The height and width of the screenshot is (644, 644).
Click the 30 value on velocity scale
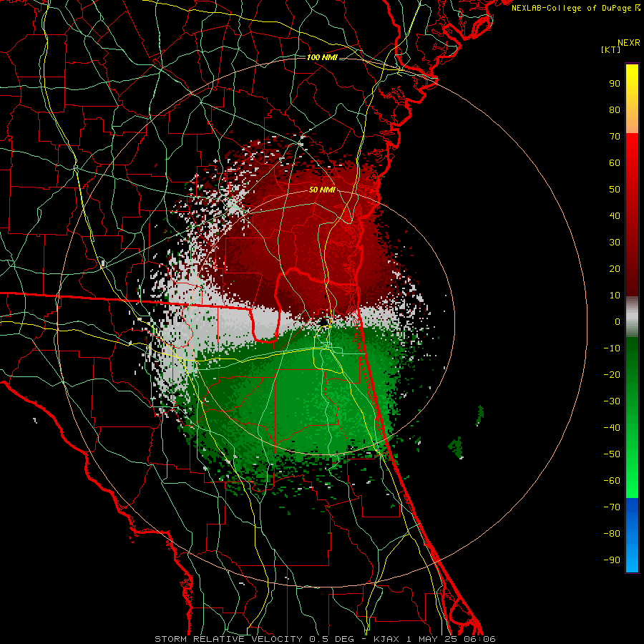615,243
